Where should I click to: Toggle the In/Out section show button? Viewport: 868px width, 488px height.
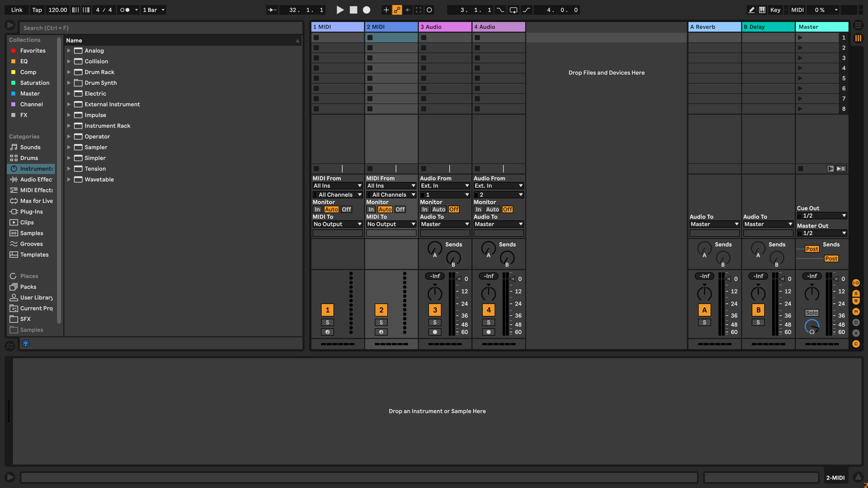point(856,283)
